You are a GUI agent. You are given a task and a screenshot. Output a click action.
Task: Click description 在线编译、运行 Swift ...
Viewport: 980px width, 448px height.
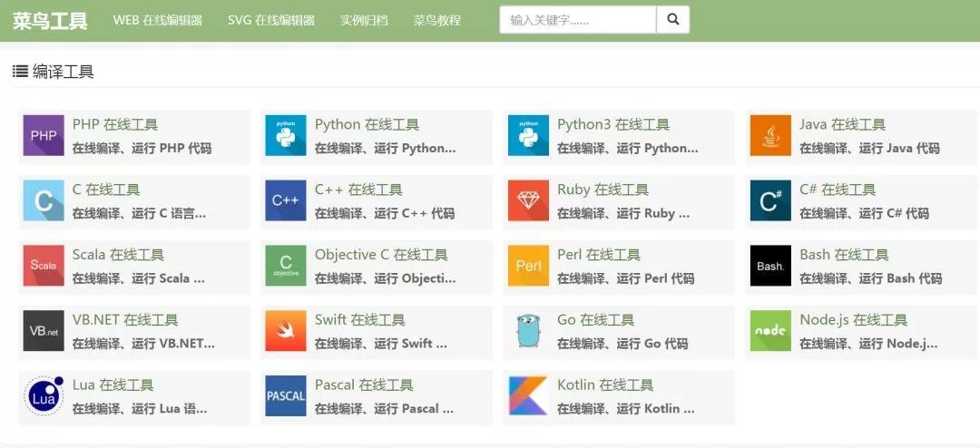coord(381,343)
